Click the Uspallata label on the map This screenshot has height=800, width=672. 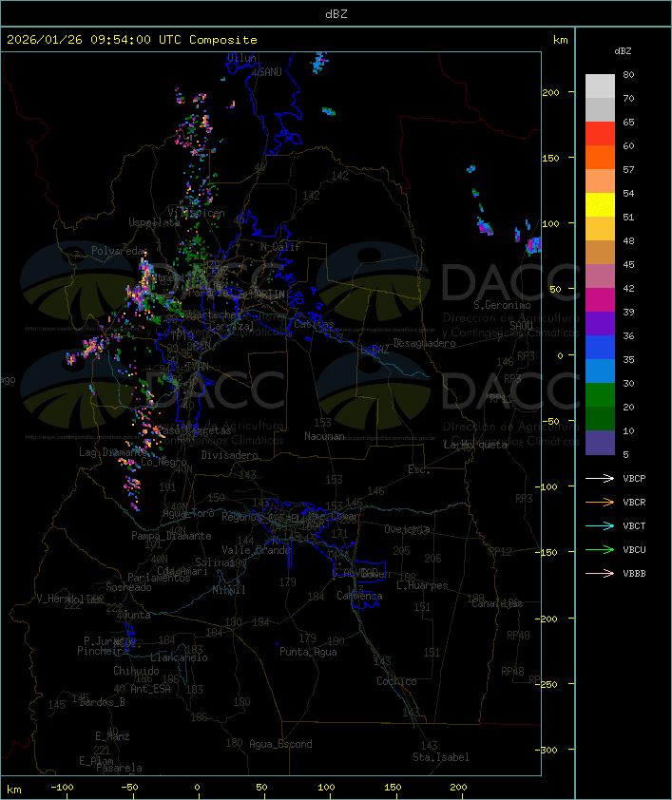[x=154, y=222]
